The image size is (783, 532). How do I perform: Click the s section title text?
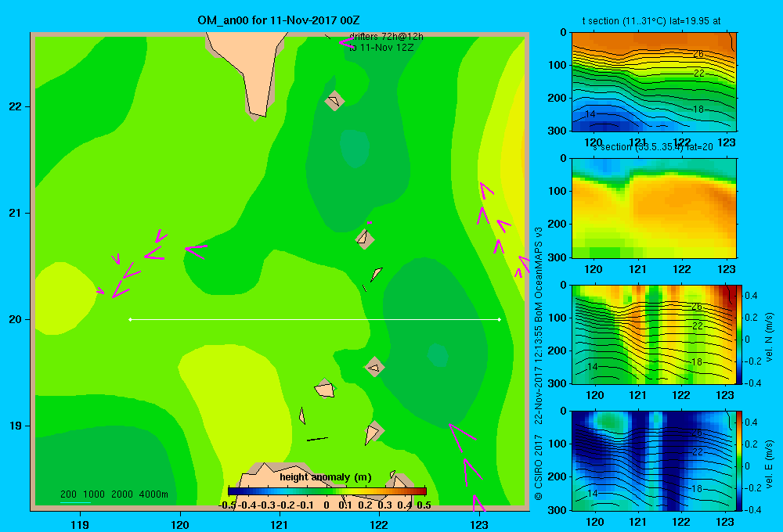[653, 147]
